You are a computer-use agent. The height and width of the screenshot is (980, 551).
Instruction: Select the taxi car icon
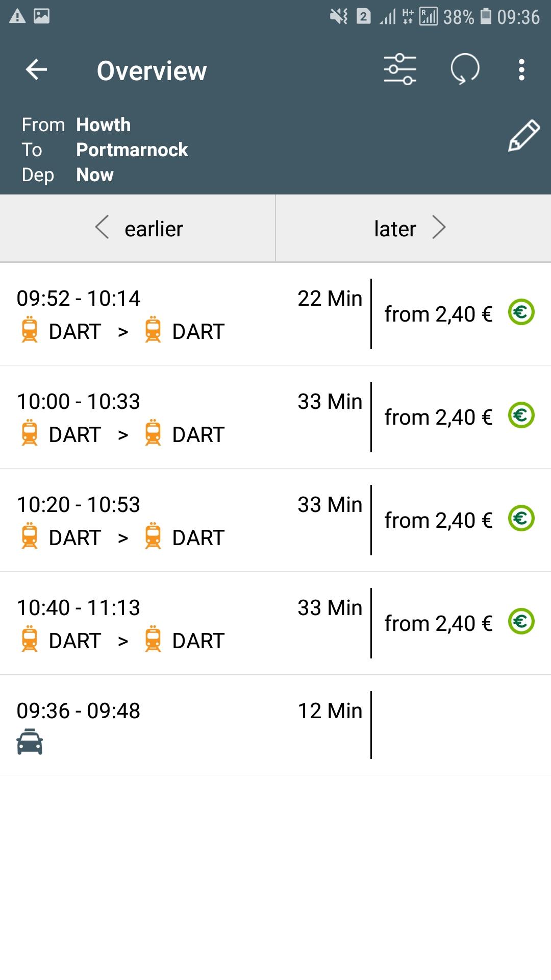(x=30, y=742)
